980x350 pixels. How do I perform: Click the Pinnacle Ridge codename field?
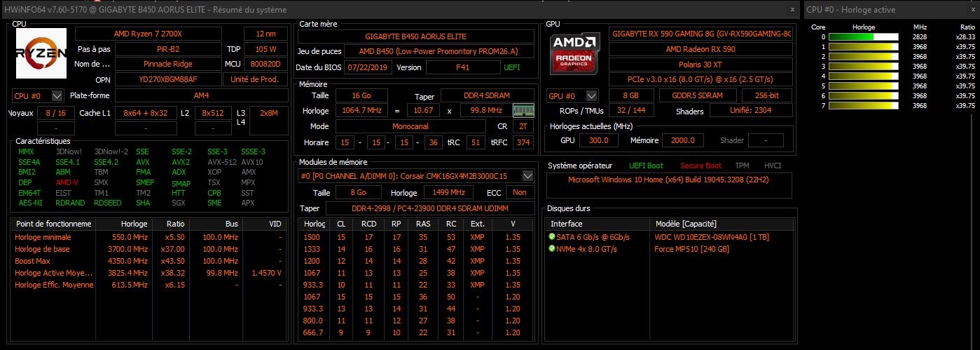click(167, 64)
